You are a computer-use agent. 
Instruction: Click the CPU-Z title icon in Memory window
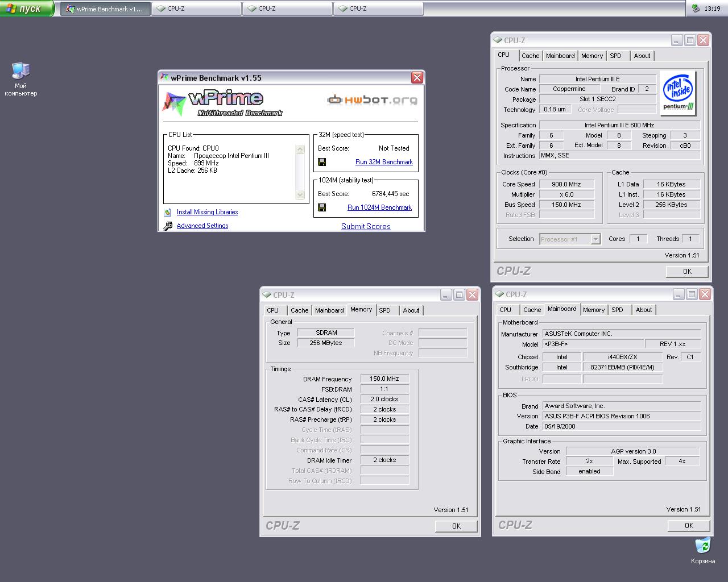(267, 294)
